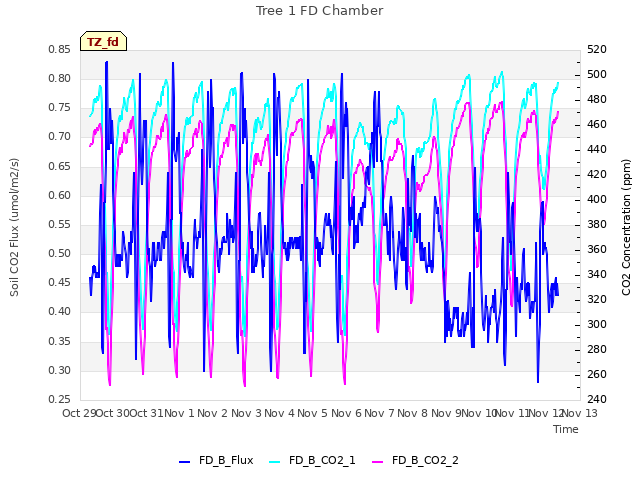
Task: Click the 0.50 left axis value
Action: 60,253
